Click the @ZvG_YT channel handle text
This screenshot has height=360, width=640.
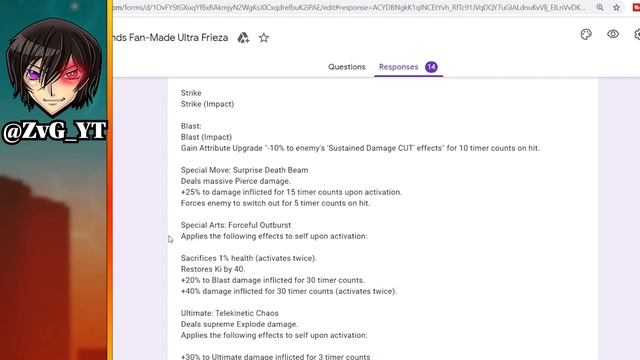pyautogui.click(x=54, y=131)
